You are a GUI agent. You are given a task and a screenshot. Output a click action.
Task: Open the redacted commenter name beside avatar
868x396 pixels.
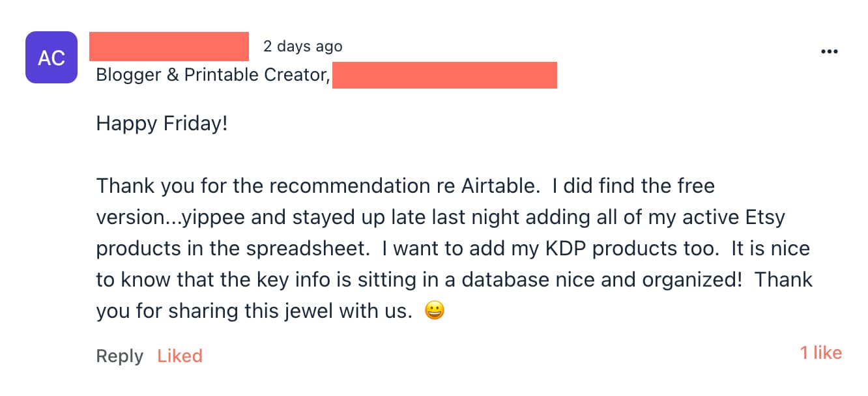pyautogui.click(x=169, y=46)
